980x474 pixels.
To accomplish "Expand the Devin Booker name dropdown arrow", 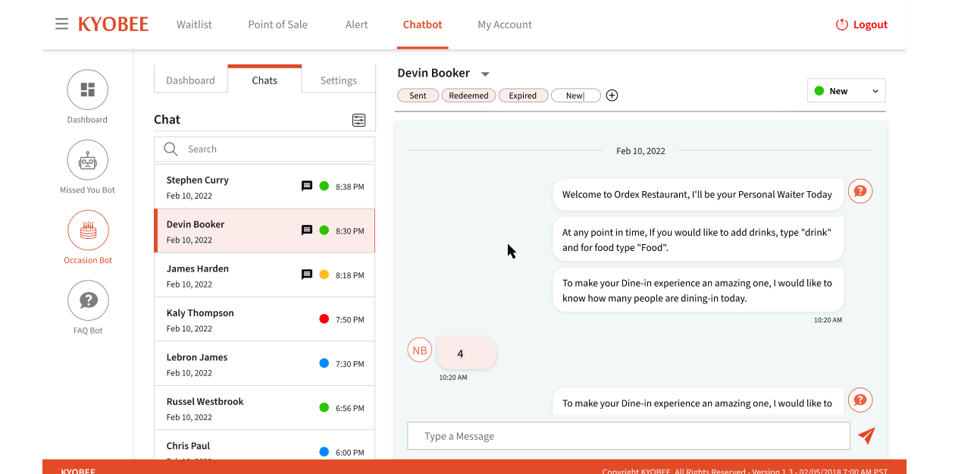I will (x=485, y=74).
